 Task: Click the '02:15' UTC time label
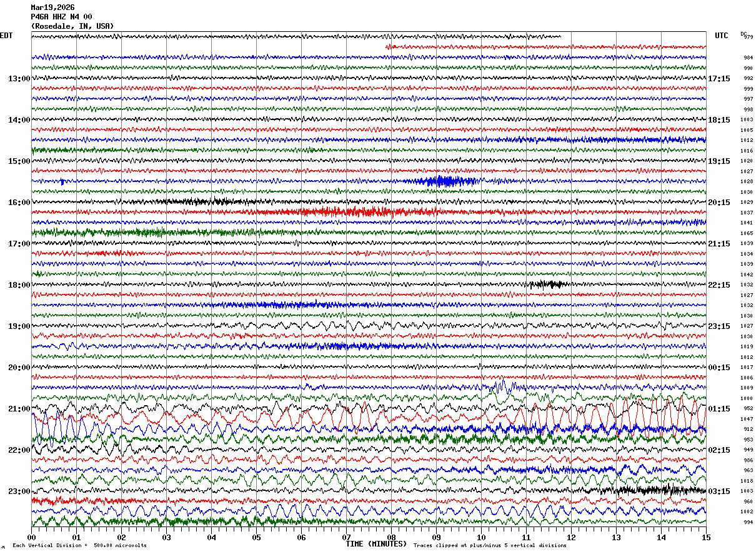click(x=719, y=450)
